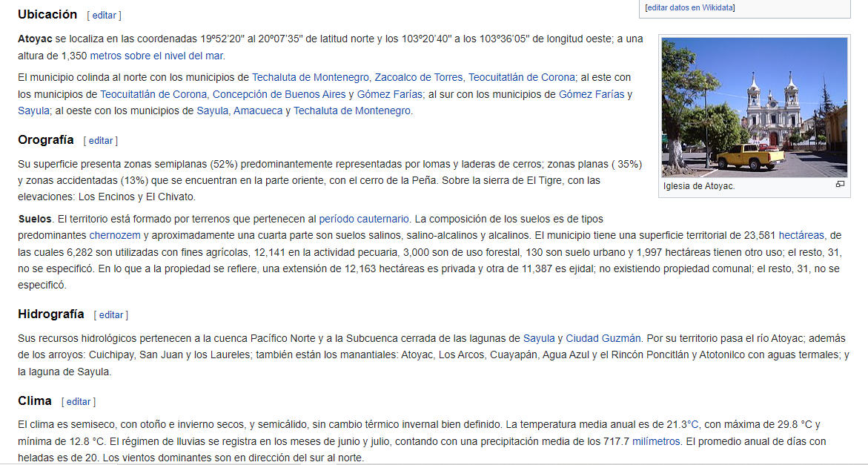868x465 pixels.
Task: Click editar next to Ubicación heading
Action: click(104, 16)
